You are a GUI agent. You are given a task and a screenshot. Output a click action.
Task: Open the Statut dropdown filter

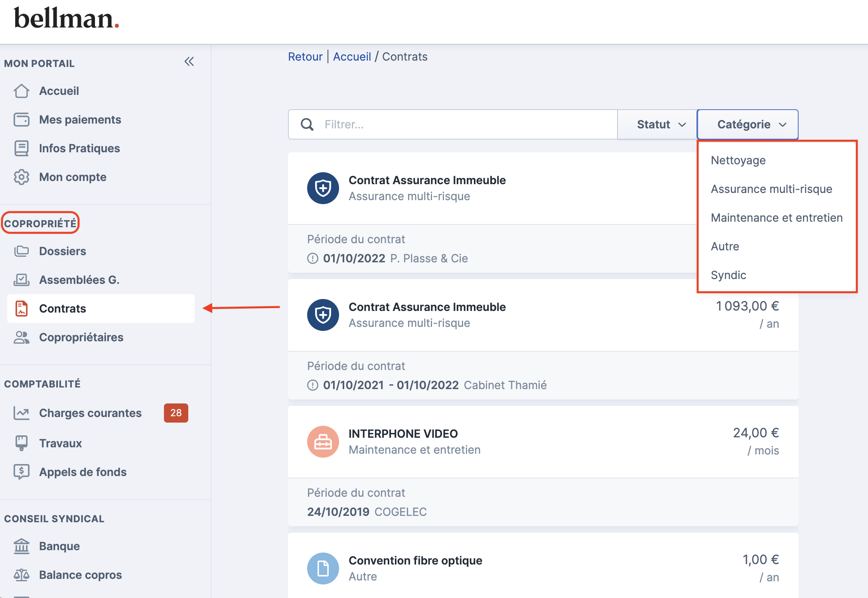pyautogui.click(x=660, y=124)
